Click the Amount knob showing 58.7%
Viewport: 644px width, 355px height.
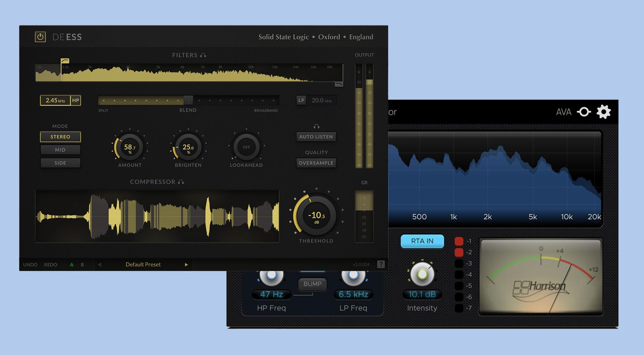click(130, 147)
